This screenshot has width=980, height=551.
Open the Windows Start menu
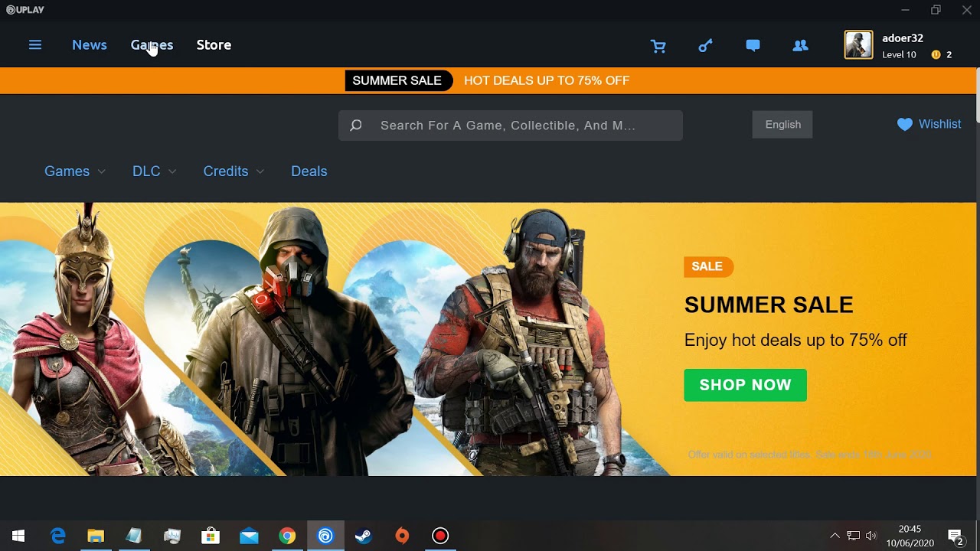point(18,536)
